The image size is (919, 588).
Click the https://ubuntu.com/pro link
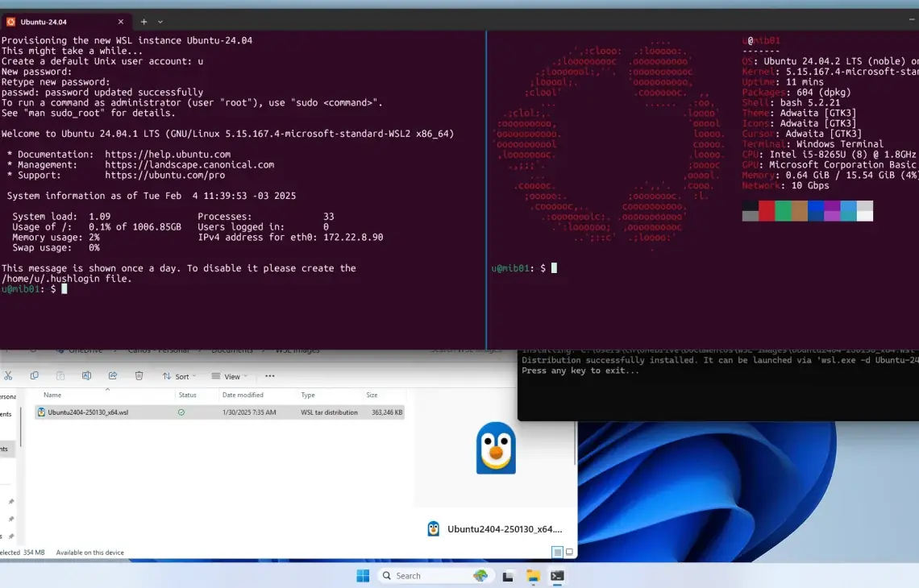(x=164, y=175)
